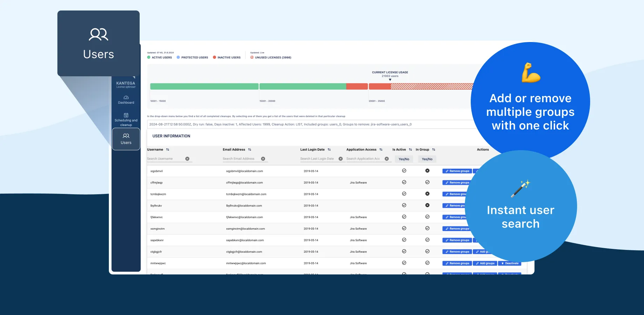Click Yes/No filter under Is Active
644x315 pixels.
[x=404, y=159]
